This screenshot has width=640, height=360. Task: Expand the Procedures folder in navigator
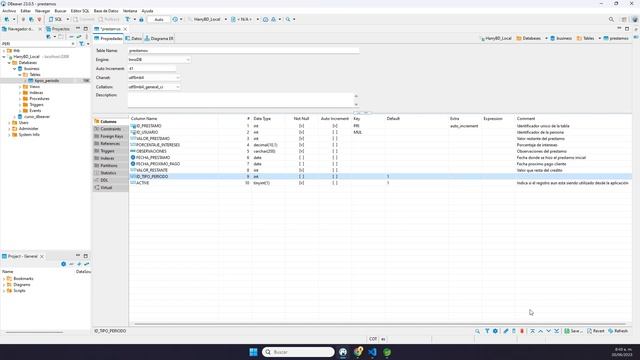[x=20, y=99]
